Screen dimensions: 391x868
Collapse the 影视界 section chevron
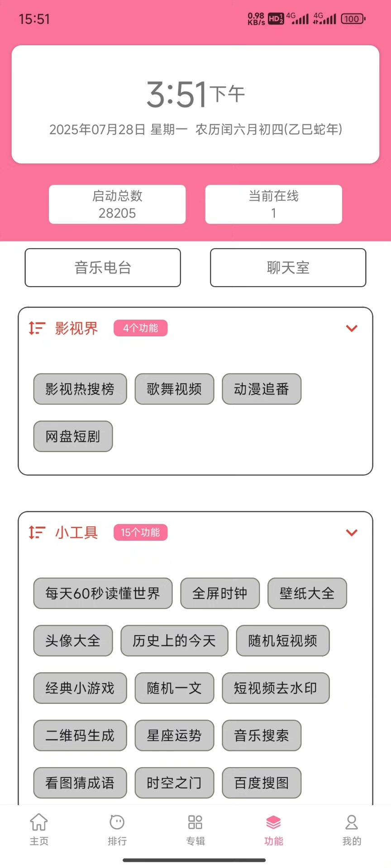tap(352, 329)
